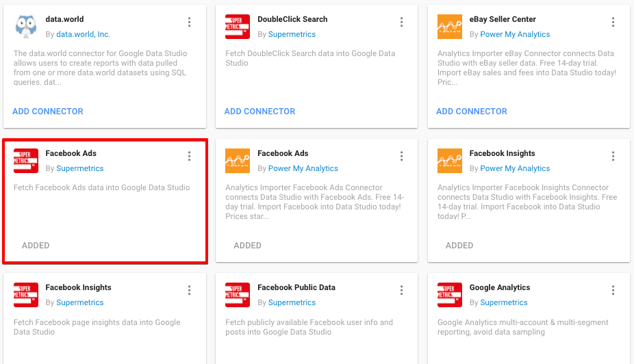Open Supermetrics link under DoubleClick Search
This screenshot has height=364, width=634.
292,34
